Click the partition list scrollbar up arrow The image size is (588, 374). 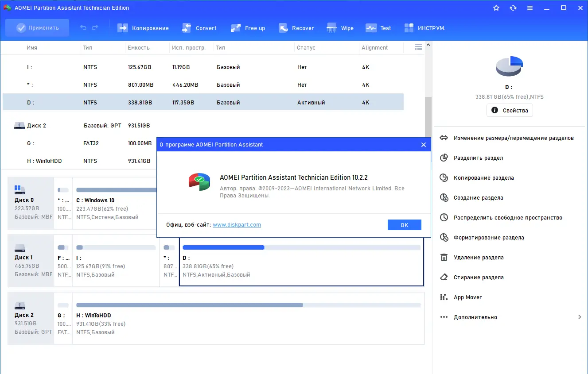pyautogui.click(x=428, y=45)
